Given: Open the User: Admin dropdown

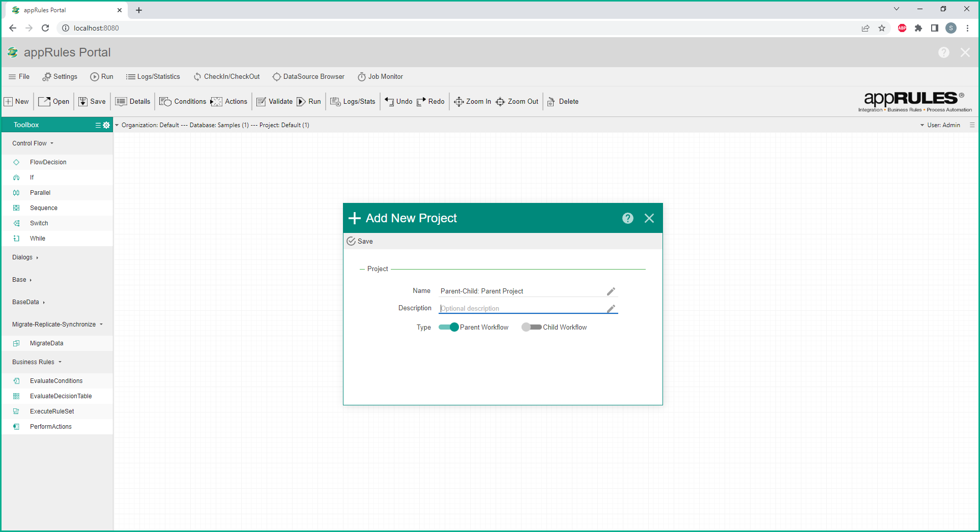Looking at the screenshot, I should pos(940,125).
